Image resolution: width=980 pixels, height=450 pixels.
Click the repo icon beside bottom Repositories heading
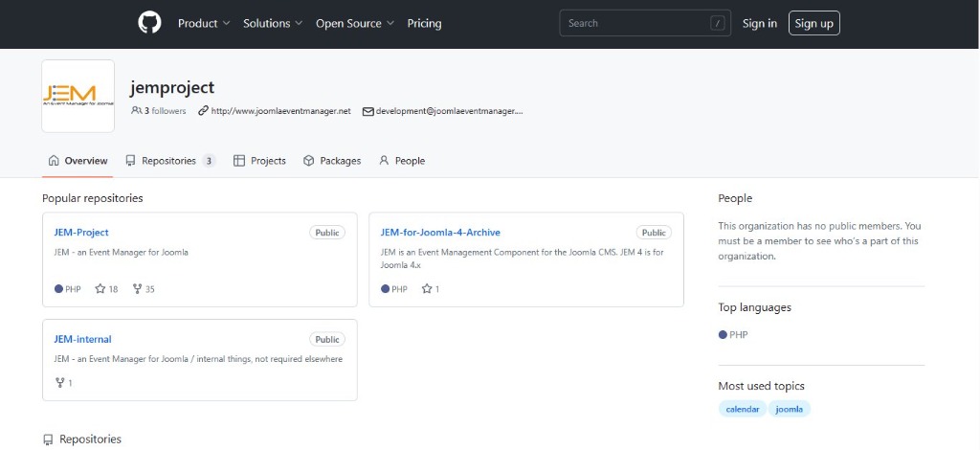[48, 439]
